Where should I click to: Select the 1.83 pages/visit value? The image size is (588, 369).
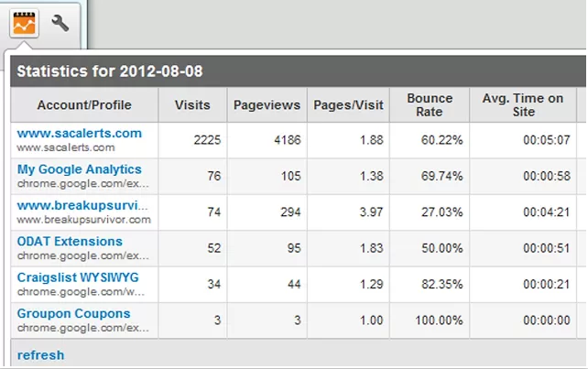tap(372, 248)
